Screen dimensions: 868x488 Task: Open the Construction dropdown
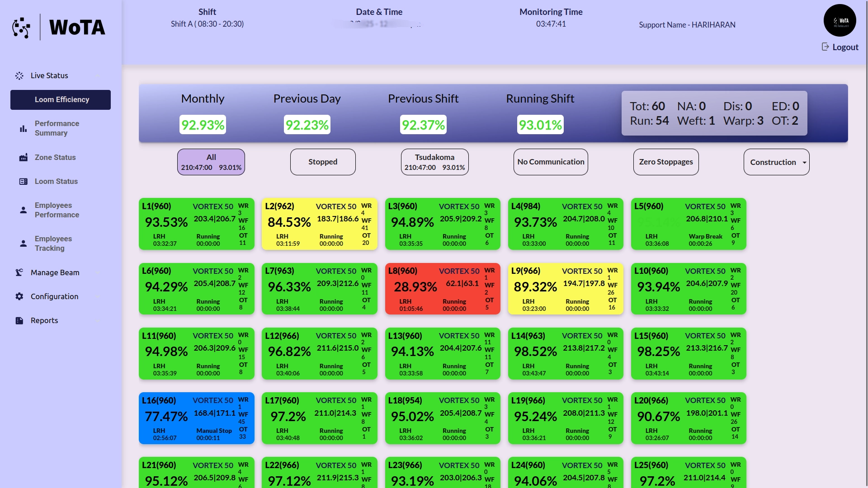click(x=776, y=162)
